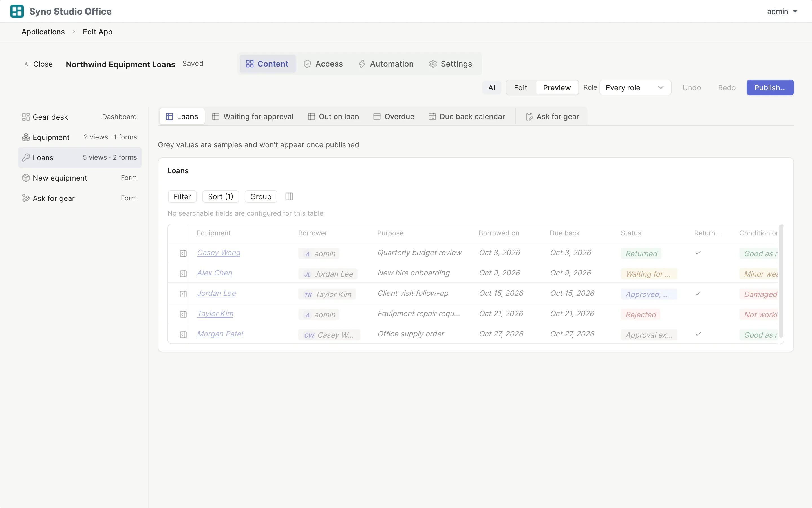The image size is (812, 508).
Task: Go to Applications breadcrumb
Action: (x=43, y=32)
